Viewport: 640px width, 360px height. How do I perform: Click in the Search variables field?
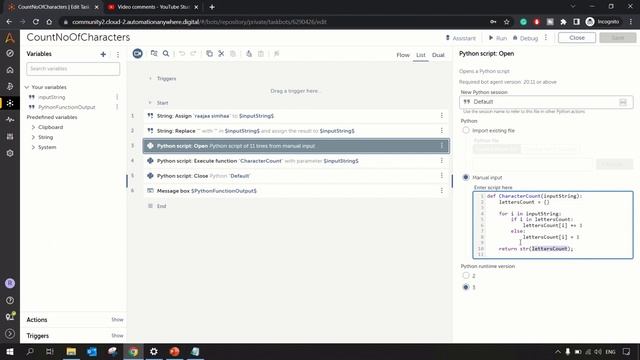tap(73, 69)
